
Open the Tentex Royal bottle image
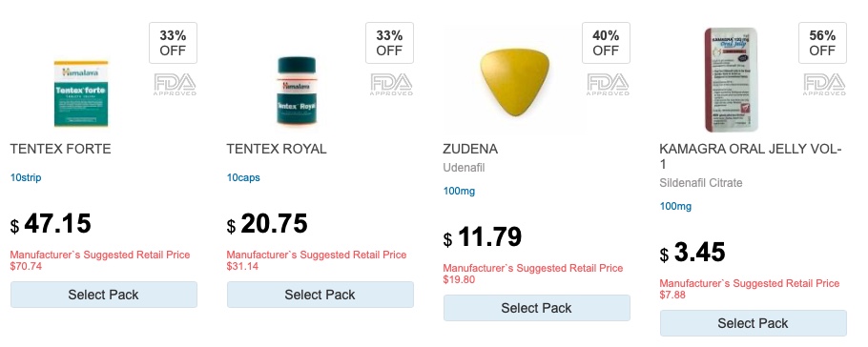coord(297,91)
